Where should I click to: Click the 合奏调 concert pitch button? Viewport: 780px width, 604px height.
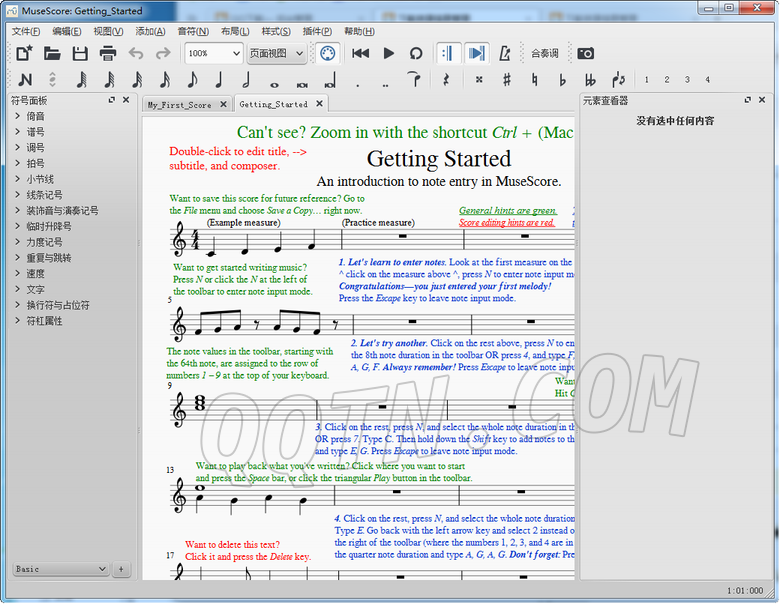coord(545,53)
